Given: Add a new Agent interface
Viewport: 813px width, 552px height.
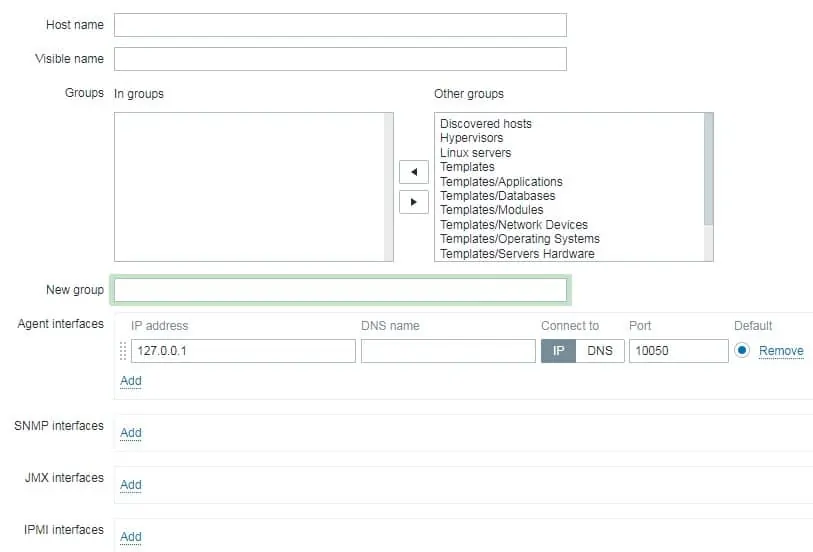Looking at the screenshot, I should click(x=131, y=381).
